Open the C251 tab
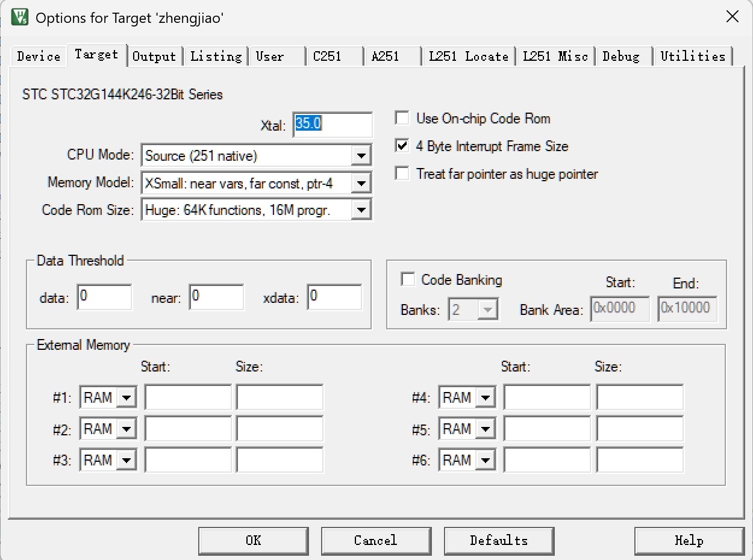Screen dimensions: 753x560 (327, 57)
